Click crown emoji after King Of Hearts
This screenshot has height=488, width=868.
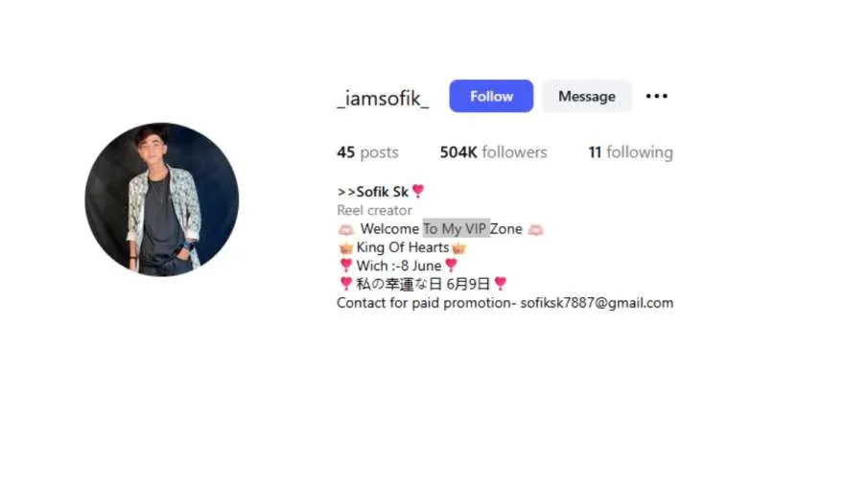tap(458, 248)
